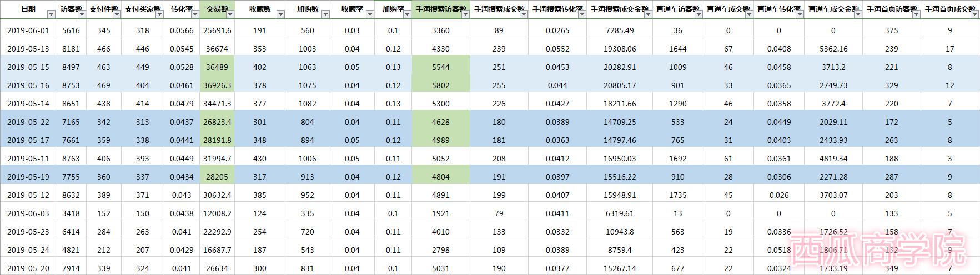
Task: Open the 收藏率 column filter dropdown
Action: (x=370, y=14)
